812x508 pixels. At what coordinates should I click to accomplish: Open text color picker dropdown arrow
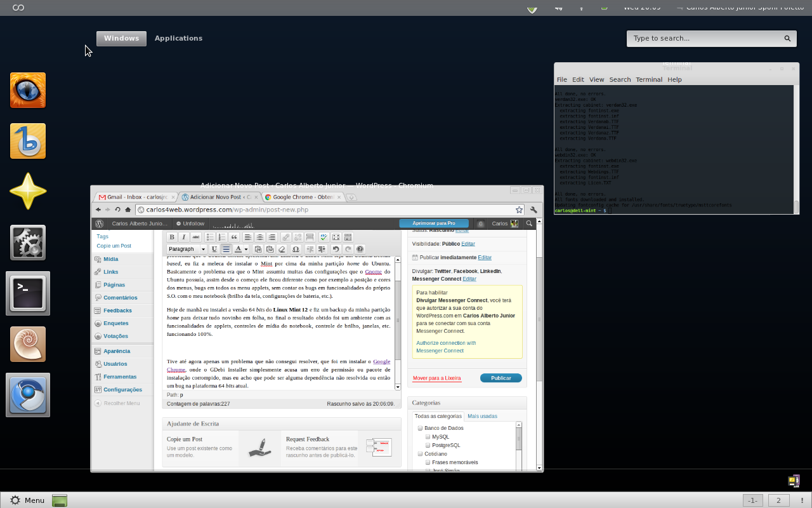pos(246,249)
